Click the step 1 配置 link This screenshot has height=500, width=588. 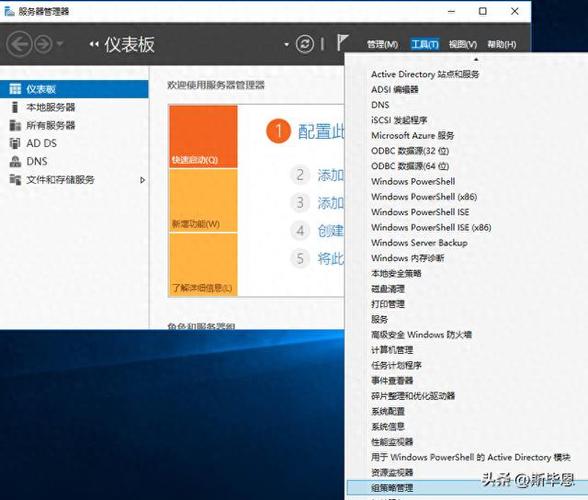[x=321, y=132]
